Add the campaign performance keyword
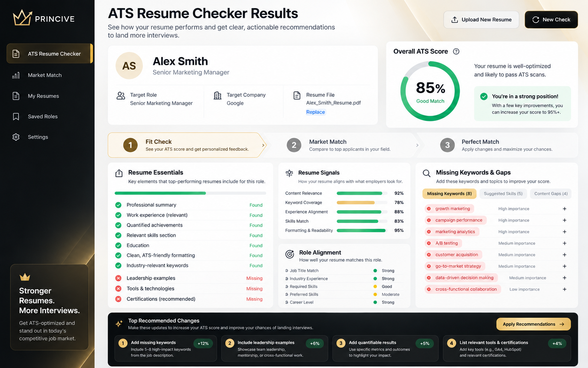588x368 pixels. tap(565, 220)
